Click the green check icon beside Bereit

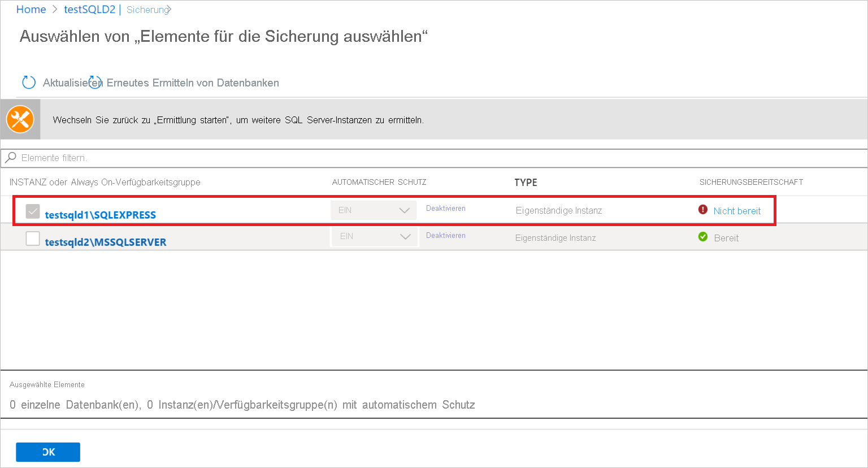(x=702, y=236)
